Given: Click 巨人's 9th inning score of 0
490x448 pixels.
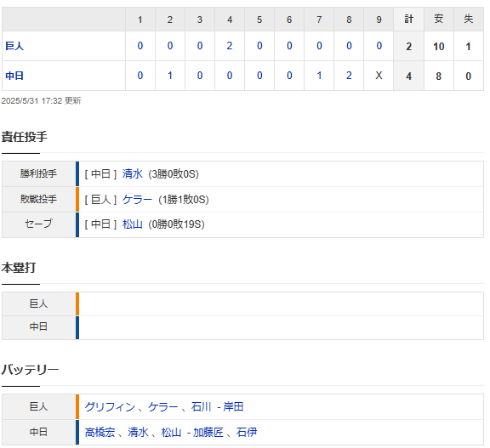Looking at the screenshot, I should tap(379, 46).
